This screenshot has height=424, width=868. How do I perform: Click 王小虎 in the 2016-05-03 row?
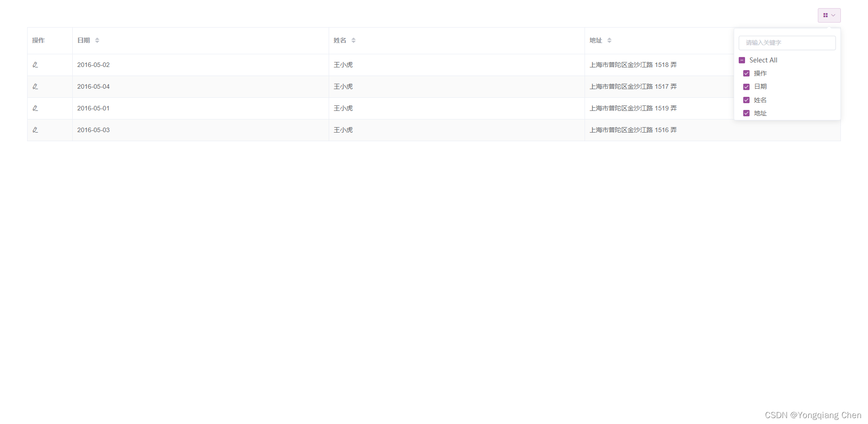pyautogui.click(x=343, y=130)
